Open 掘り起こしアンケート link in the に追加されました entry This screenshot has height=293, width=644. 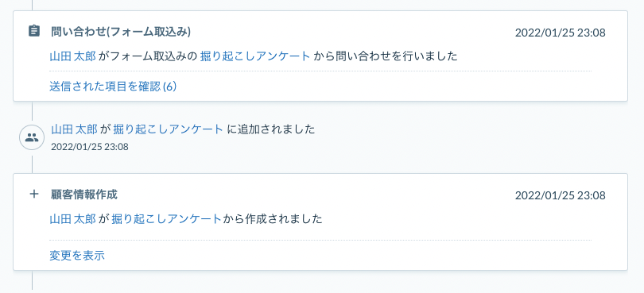click(168, 129)
